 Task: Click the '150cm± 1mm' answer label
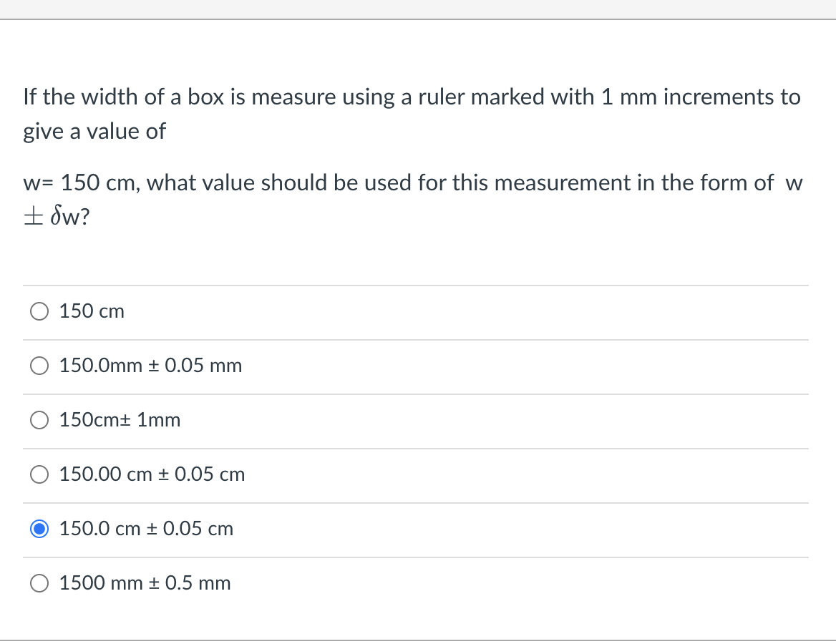tap(120, 420)
